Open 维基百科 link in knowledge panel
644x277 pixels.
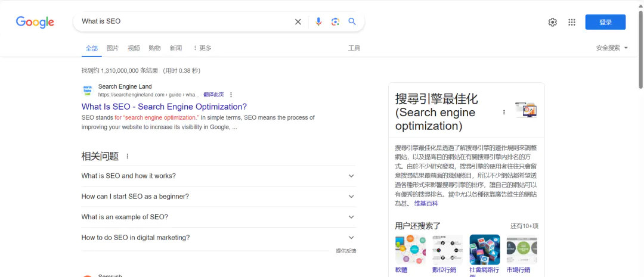coord(426,204)
